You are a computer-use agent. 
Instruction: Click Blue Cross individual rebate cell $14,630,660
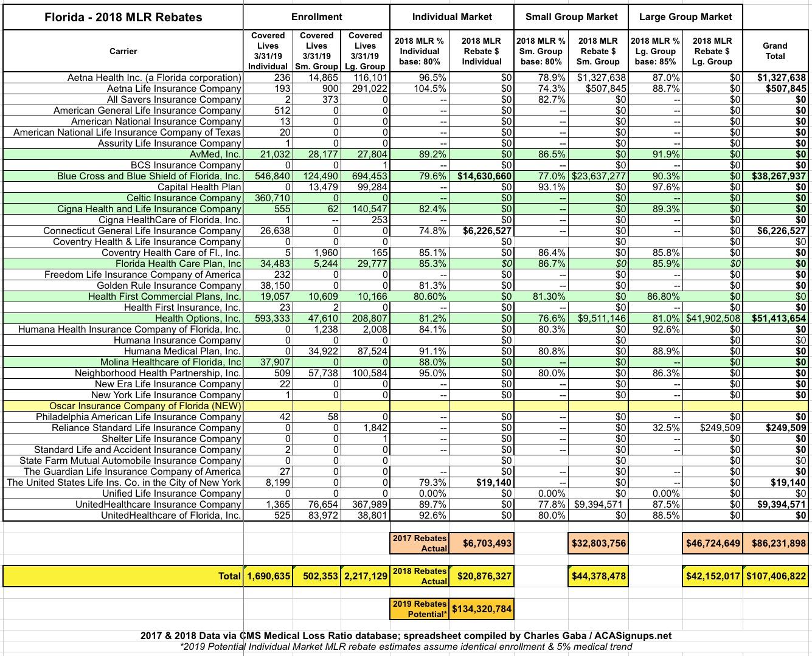(484, 176)
